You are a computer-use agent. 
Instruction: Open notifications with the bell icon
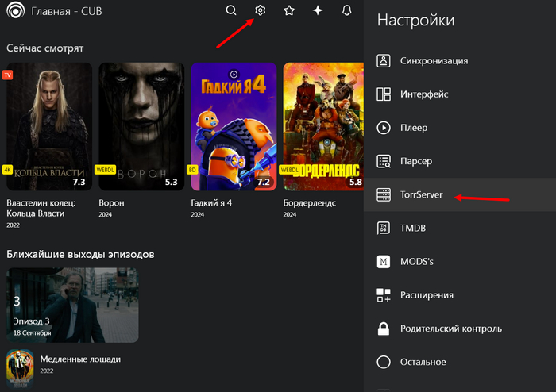click(347, 10)
